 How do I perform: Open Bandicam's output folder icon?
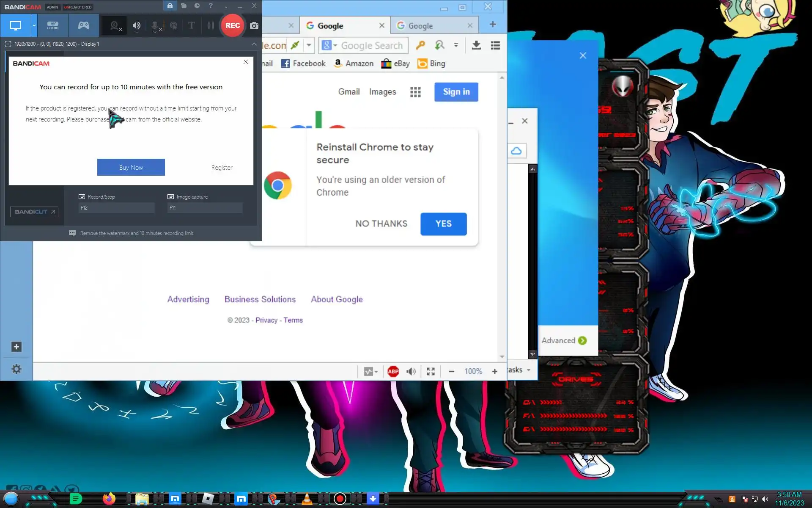click(184, 6)
